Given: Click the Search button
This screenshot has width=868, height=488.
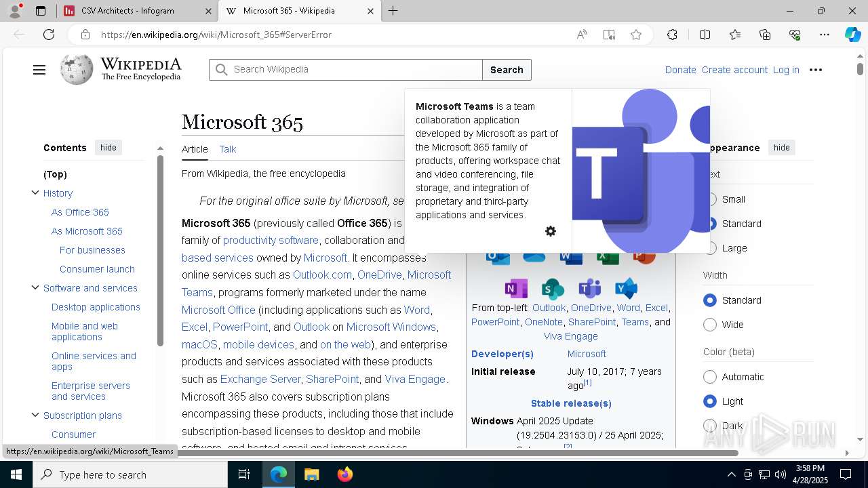Looking at the screenshot, I should tap(507, 70).
